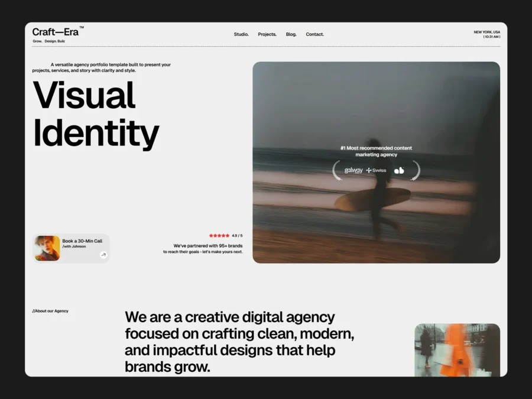Screen dimensions: 532x399
Task: Click the New York, USA time display
Action: click(x=486, y=34)
